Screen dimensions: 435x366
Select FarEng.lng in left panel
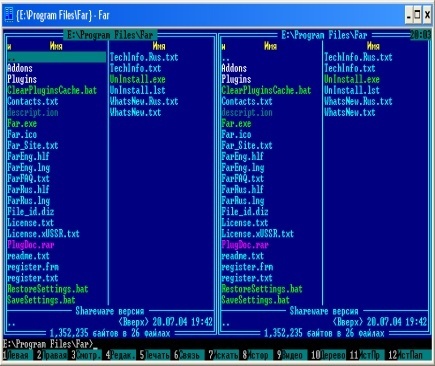pyautogui.click(x=28, y=167)
